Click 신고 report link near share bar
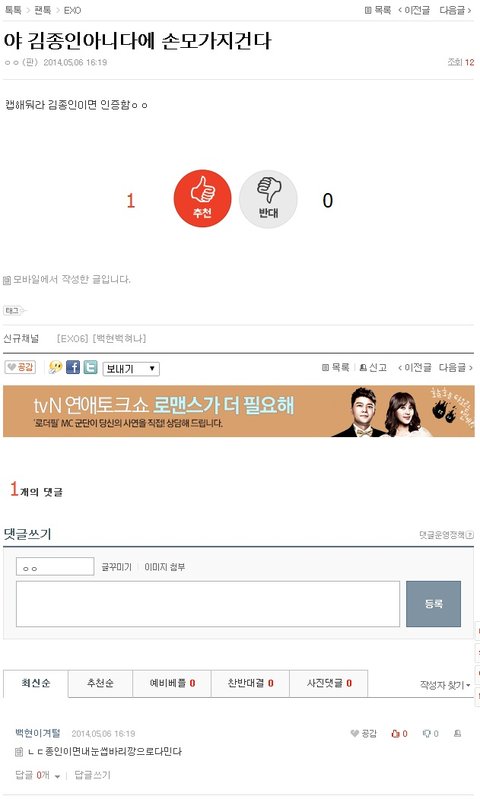This screenshot has width=480, height=799. [x=374, y=367]
